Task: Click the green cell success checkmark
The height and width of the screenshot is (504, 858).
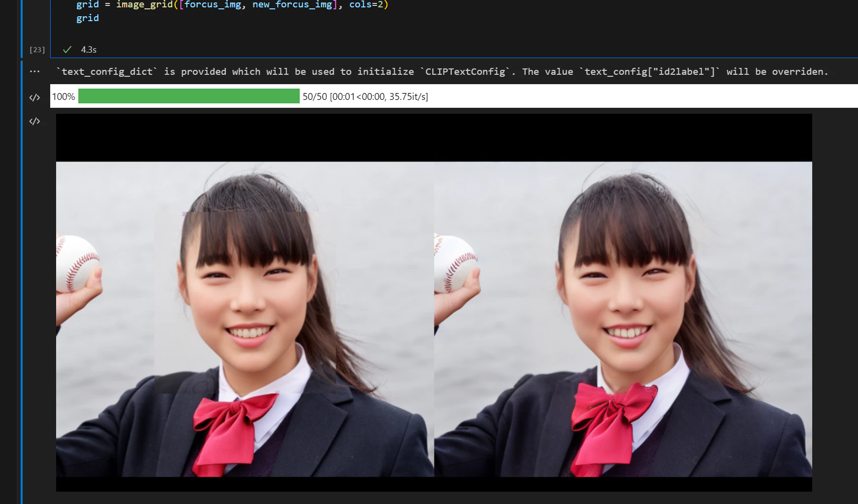Action: click(x=67, y=50)
